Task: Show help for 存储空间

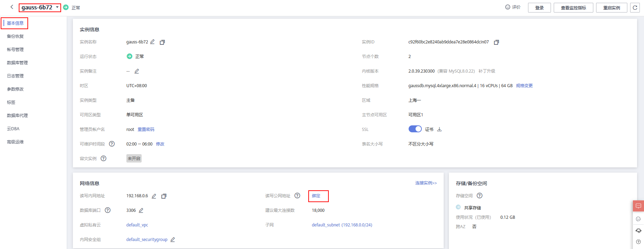Action: [479, 196]
